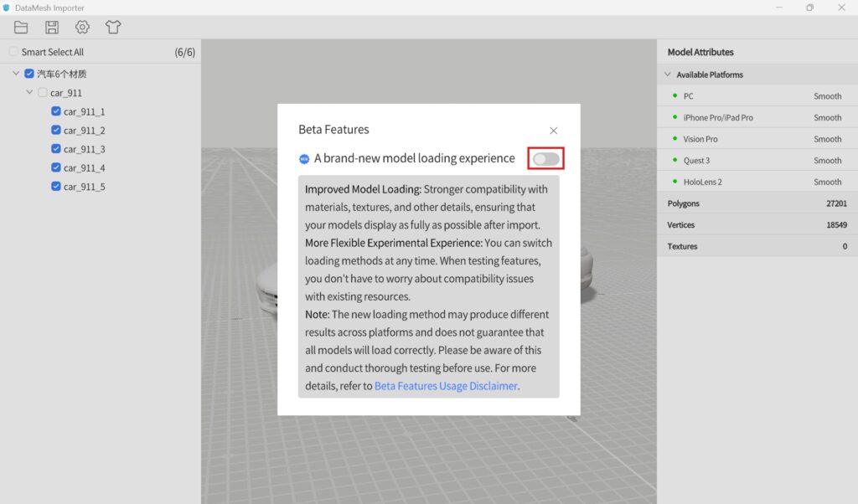Collapse the car_911 node
The image size is (858, 504).
28,92
